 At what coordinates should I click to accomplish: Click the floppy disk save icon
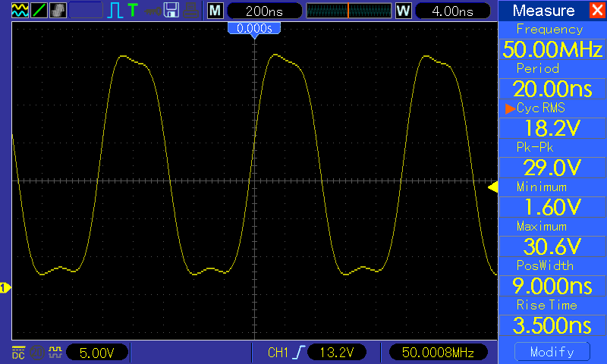171,11
